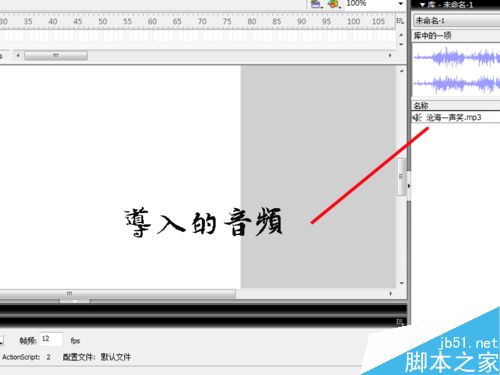This screenshot has height=375, width=500.
Task: Click the timeline horizontal scroll left arrow
Action: tap(18, 55)
